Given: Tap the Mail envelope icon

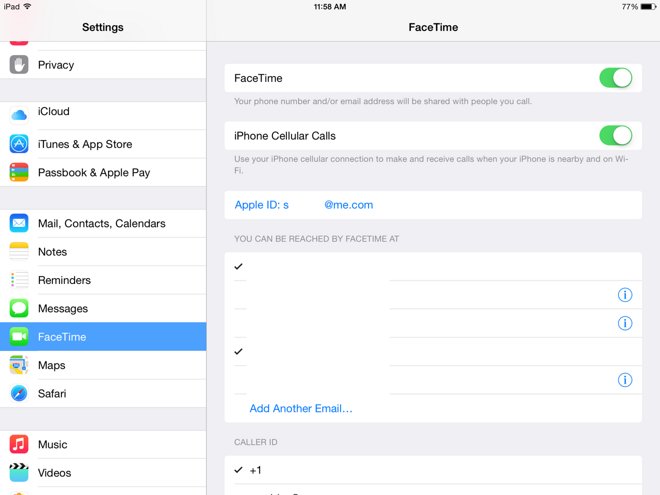Looking at the screenshot, I should pos(19,223).
